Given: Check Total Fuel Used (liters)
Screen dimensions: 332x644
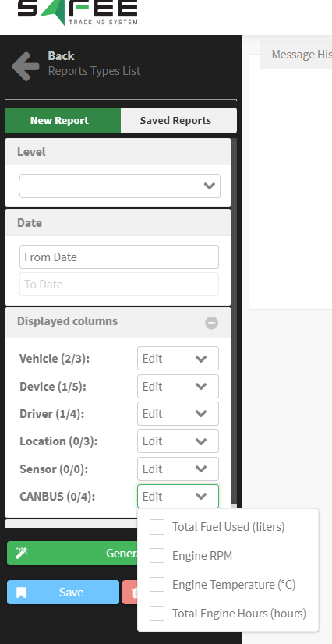Looking at the screenshot, I should click(157, 526).
